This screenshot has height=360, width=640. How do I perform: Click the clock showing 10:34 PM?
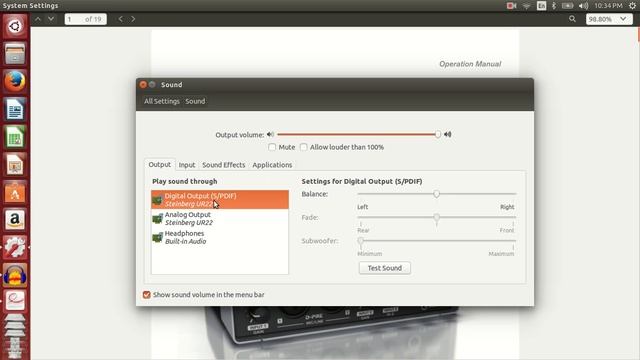click(608, 6)
